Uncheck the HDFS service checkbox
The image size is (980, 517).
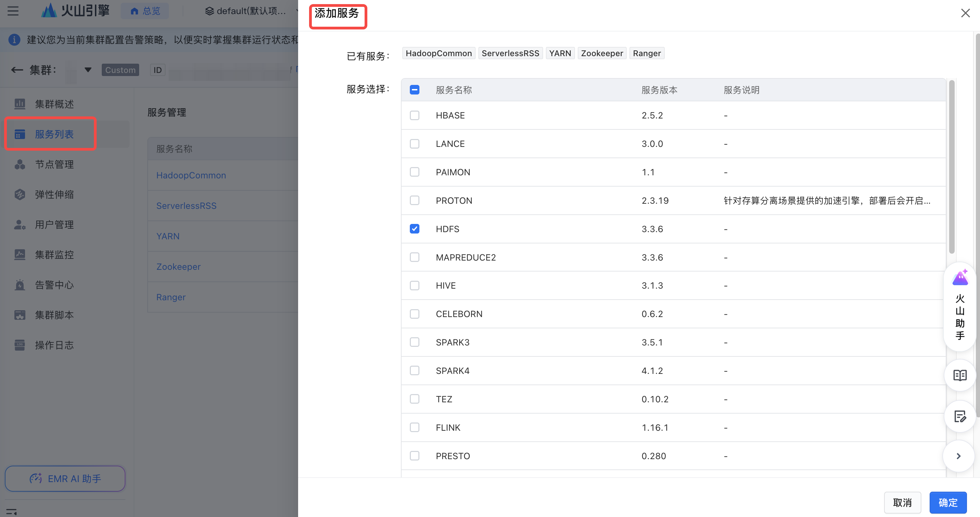tap(415, 229)
